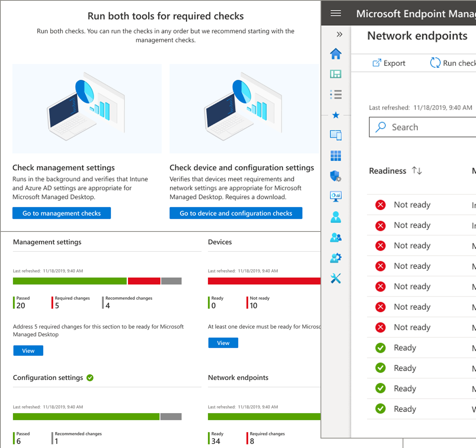
Task: Click the Export toolbar button
Action: (389, 63)
